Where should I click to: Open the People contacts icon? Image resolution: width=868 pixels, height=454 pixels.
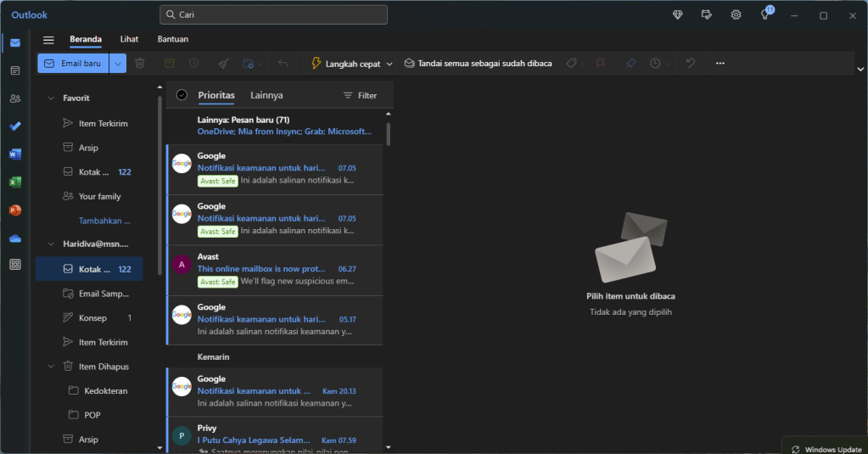pyautogui.click(x=15, y=98)
